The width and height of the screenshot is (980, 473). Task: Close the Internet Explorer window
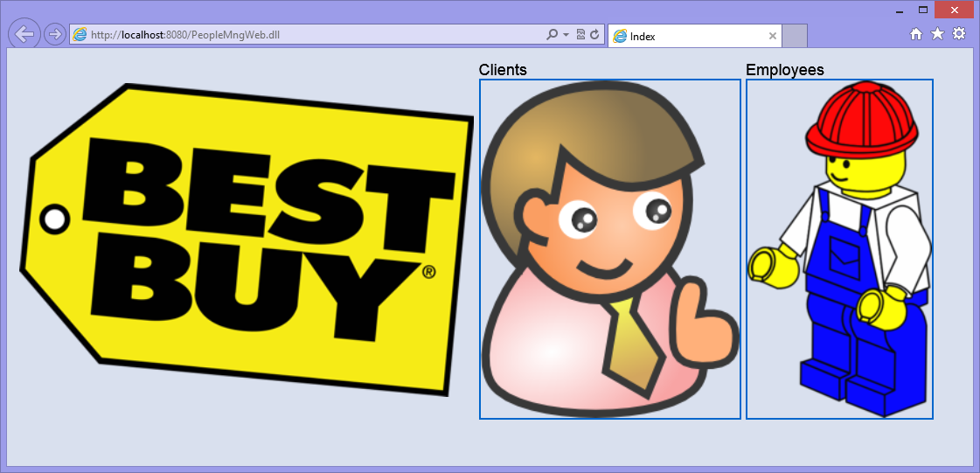tap(955, 10)
